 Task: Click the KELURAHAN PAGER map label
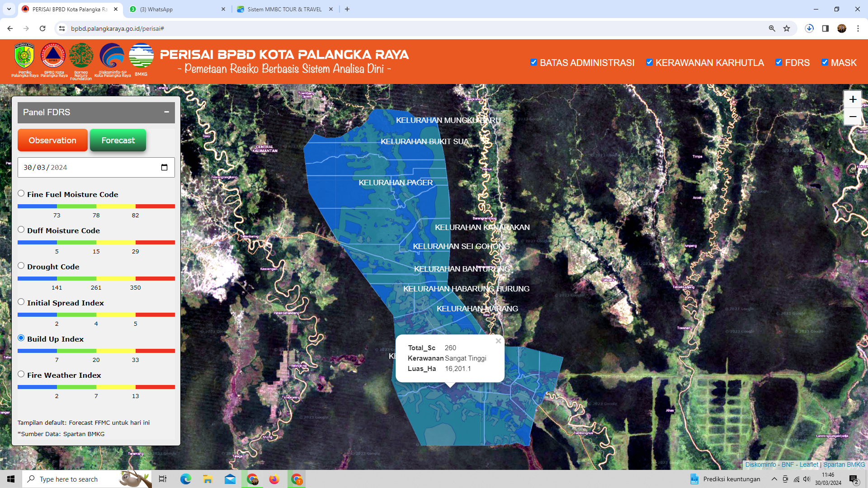pos(396,183)
